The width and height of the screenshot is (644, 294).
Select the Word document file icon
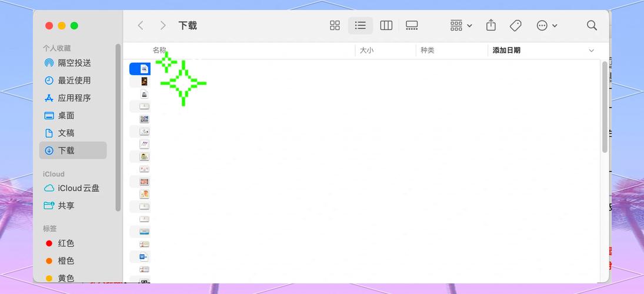coord(144,256)
